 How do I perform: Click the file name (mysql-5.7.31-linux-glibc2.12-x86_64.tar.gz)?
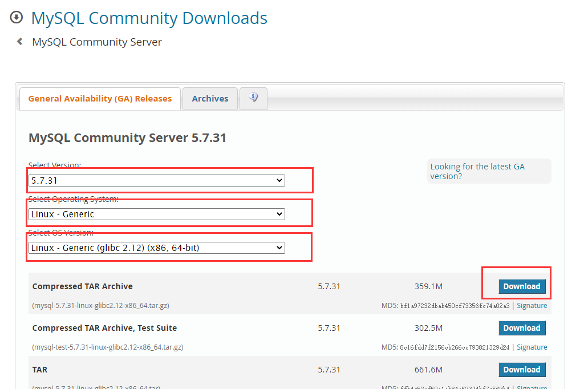pyautogui.click(x=100, y=305)
